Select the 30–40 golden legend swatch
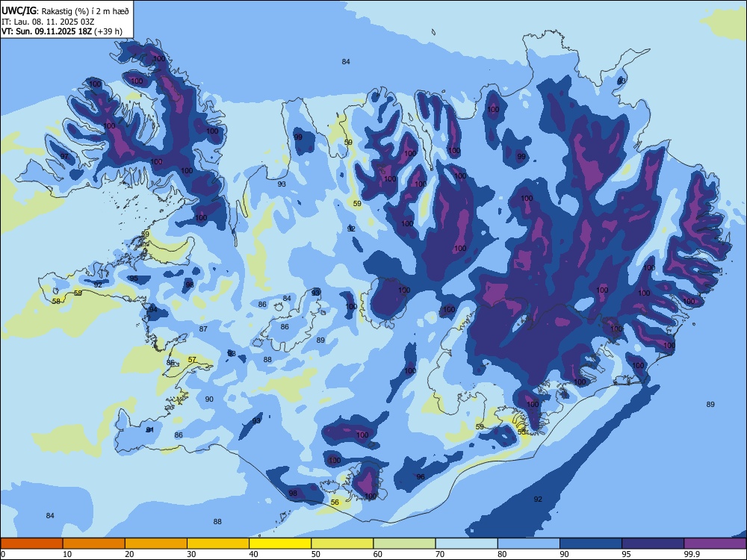The height and width of the screenshot is (560, 747). [218, 544]
